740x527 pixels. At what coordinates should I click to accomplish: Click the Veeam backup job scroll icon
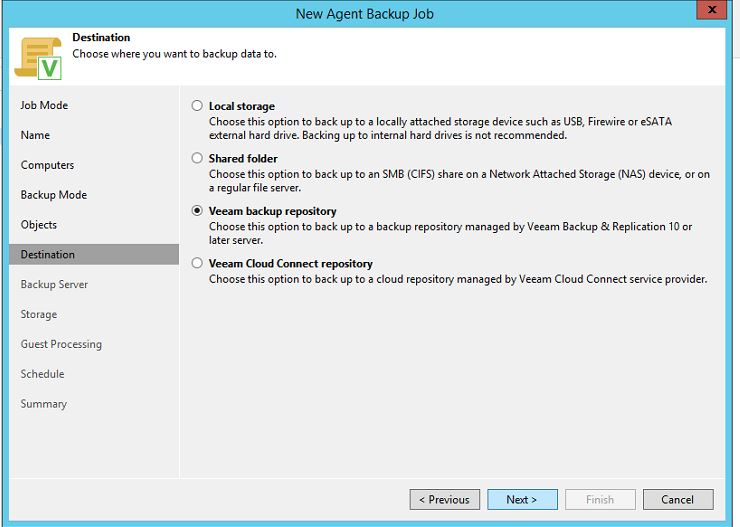[x=39, y=58]
